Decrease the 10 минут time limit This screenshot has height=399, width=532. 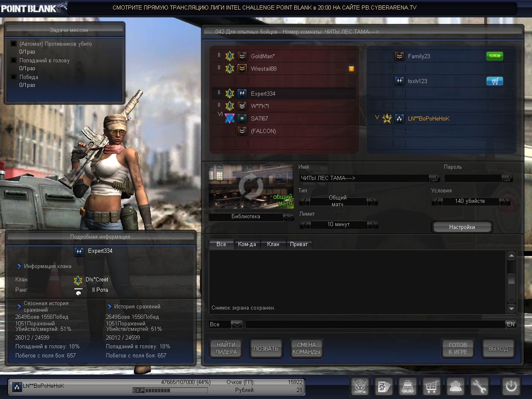pos(305,225)
